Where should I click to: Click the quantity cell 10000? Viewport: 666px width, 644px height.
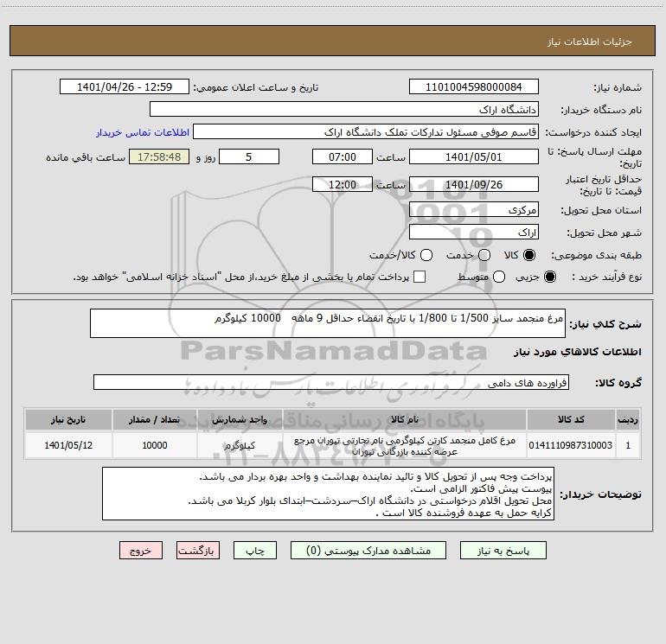[x=155, y=445]
